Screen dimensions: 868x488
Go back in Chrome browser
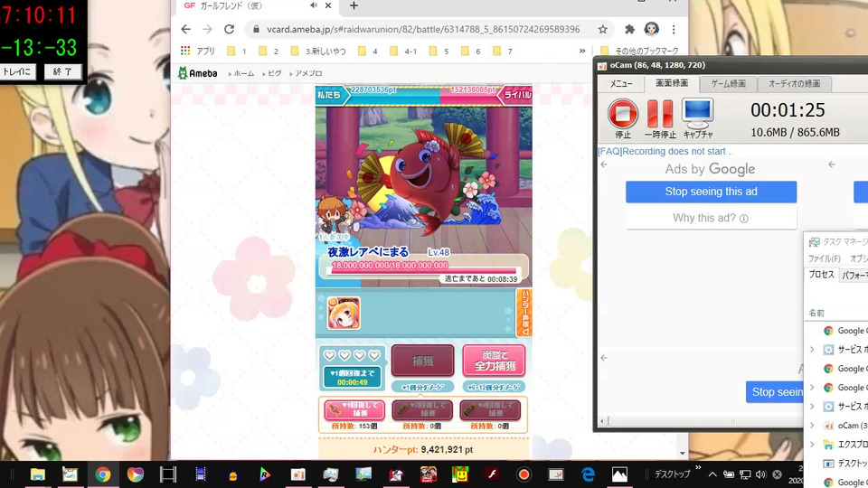pos(186,29)
